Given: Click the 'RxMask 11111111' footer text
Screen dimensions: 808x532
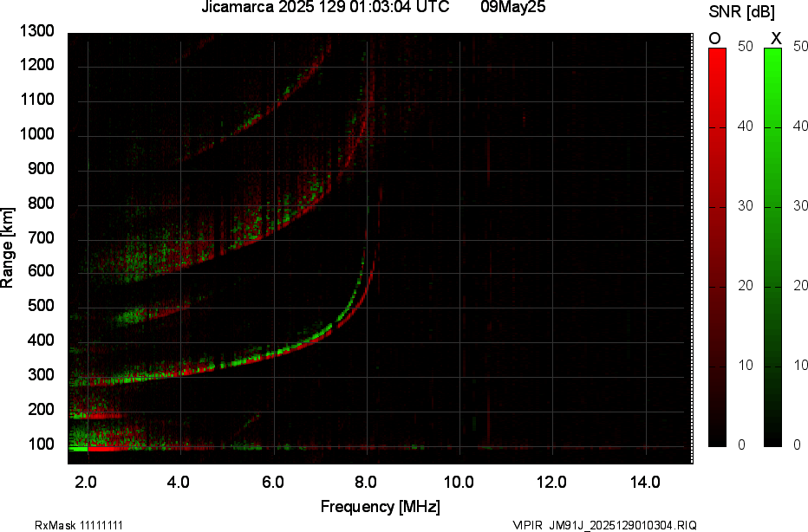Looking at the screenshot, I should [x=79, y=525].
